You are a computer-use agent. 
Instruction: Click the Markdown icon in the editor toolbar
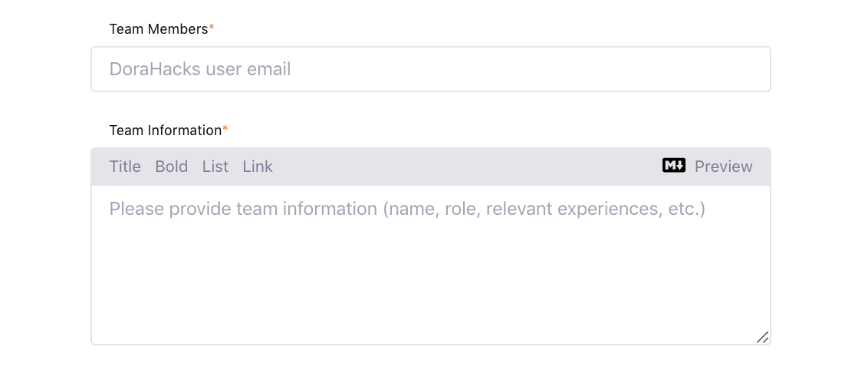[673, 166]
